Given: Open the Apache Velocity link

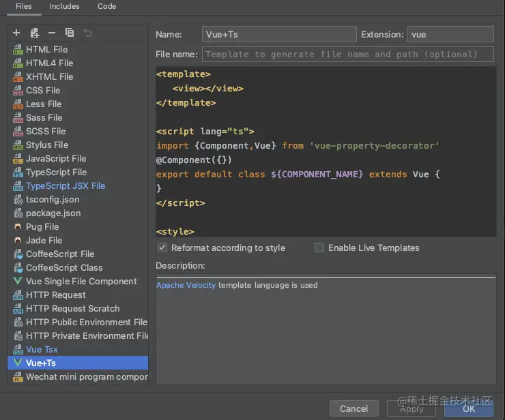Looking at the screenshot, I should point(186,285).
